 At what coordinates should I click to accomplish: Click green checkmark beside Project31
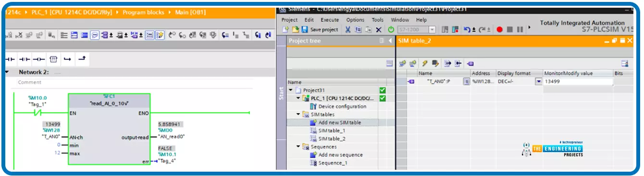pyautogui.click(x=383, y=90)
